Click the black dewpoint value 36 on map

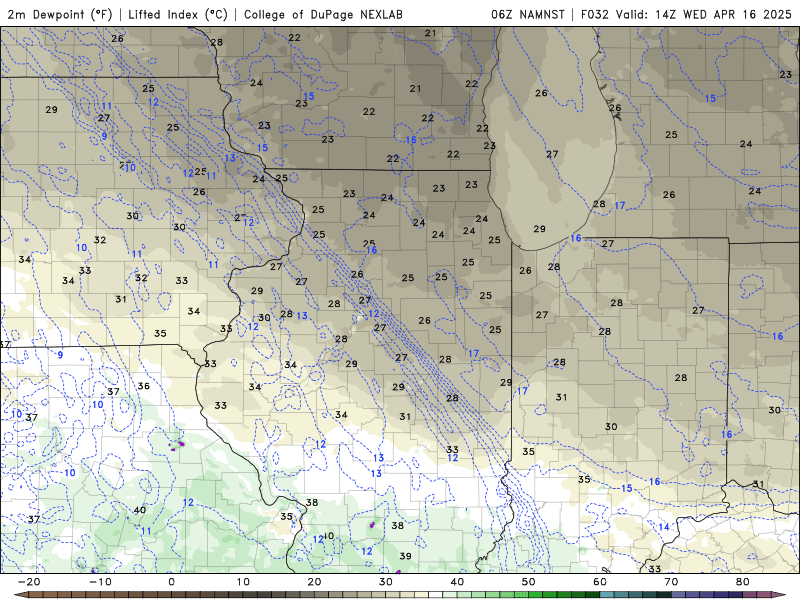(143, 386)
